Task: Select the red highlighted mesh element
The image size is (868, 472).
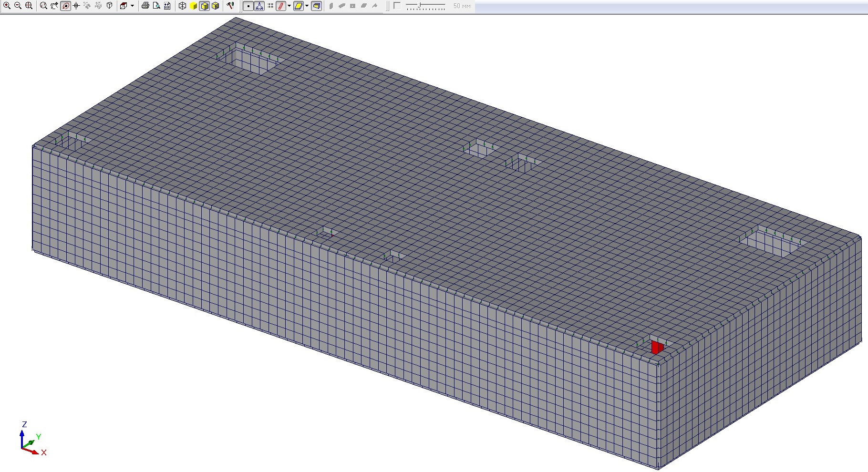Action: (x=657, y=347)
